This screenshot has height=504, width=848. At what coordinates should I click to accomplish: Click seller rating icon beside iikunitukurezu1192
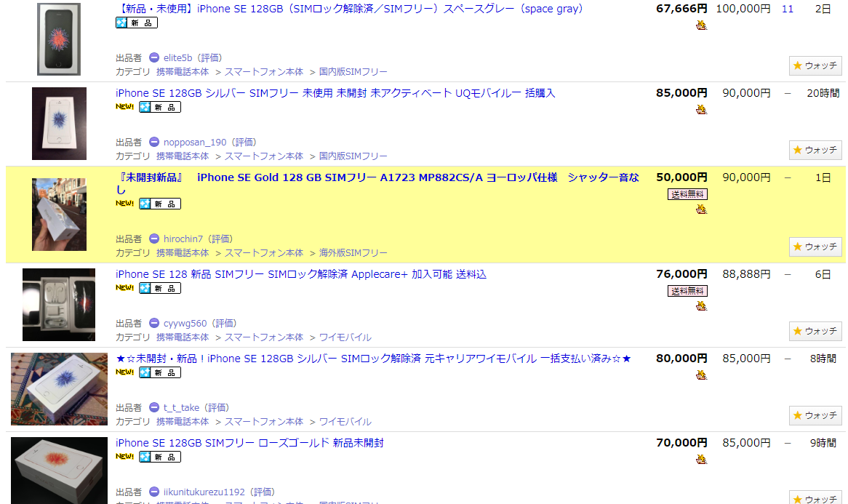[154, 492]
